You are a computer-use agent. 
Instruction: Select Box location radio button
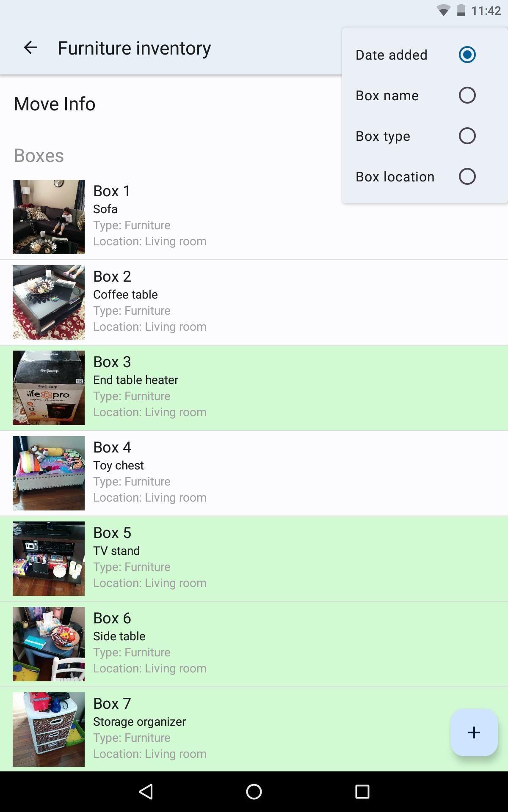click(x=467, y=176)
